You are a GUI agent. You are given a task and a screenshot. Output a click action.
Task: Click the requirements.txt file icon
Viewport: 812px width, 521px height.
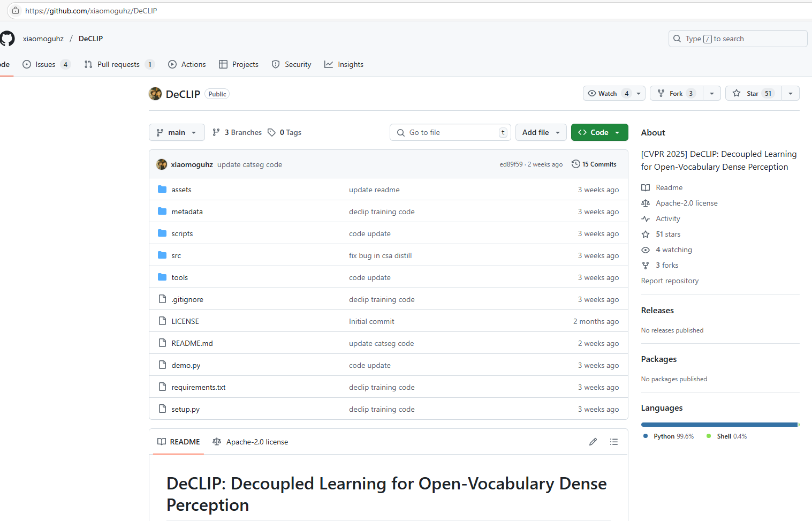click(x=162, y=387)
